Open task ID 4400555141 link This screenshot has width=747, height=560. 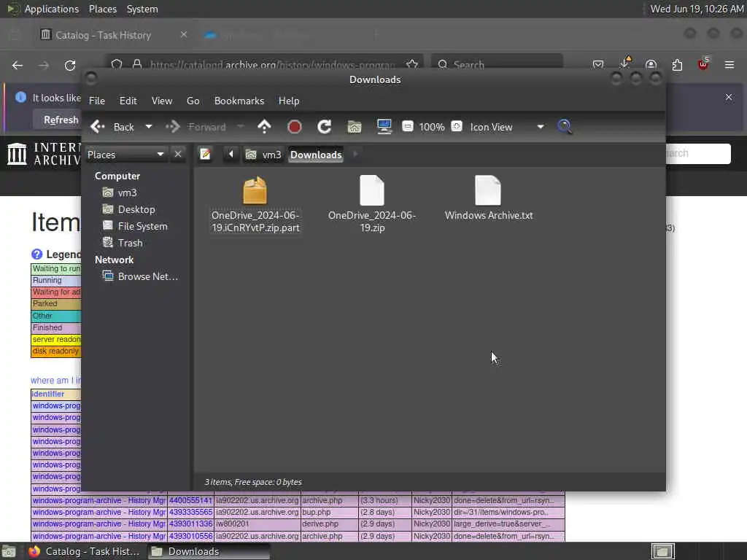(190, 500)
